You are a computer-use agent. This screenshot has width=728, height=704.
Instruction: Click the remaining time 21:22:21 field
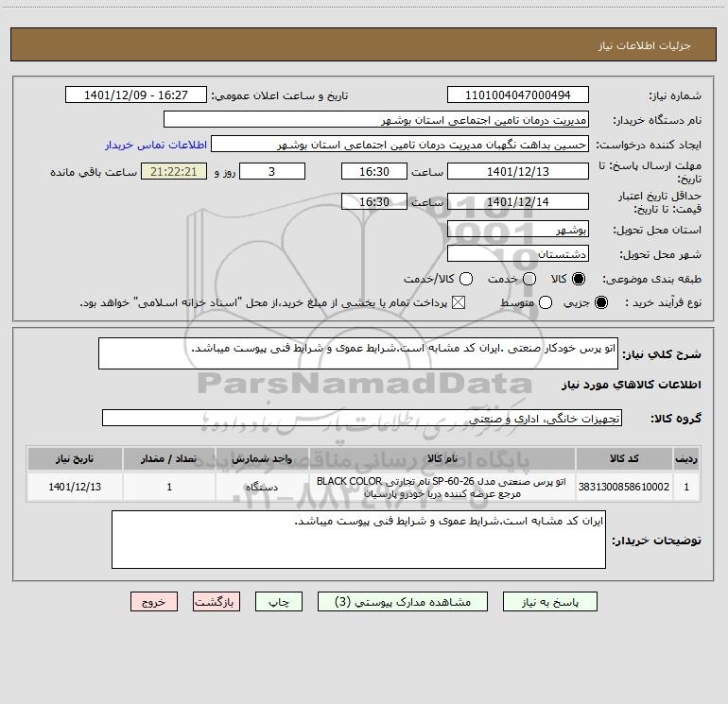174,171
